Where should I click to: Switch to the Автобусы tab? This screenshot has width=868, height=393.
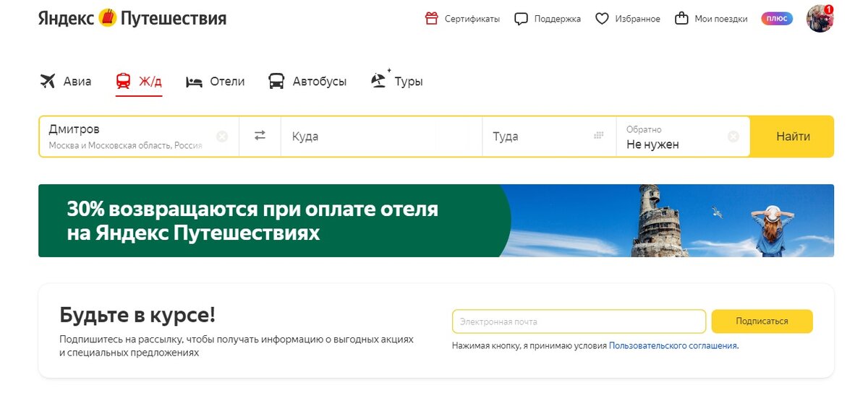(x=307, y=82)
